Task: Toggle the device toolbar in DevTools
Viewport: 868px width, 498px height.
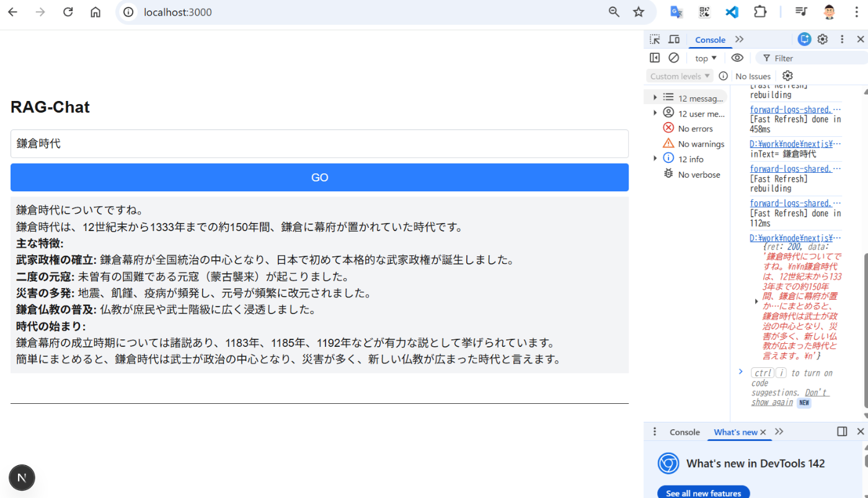Action: (674, 39)
